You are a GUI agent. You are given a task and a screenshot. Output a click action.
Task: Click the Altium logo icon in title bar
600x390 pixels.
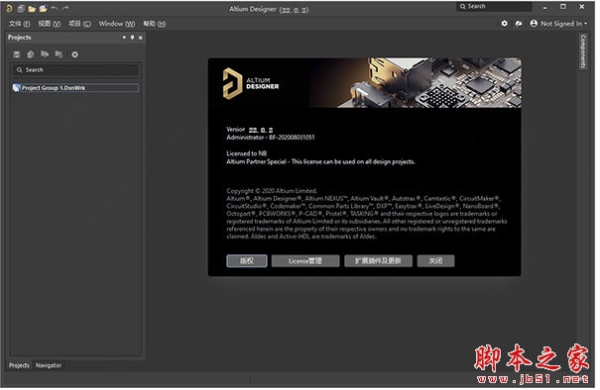pos(9,8)
